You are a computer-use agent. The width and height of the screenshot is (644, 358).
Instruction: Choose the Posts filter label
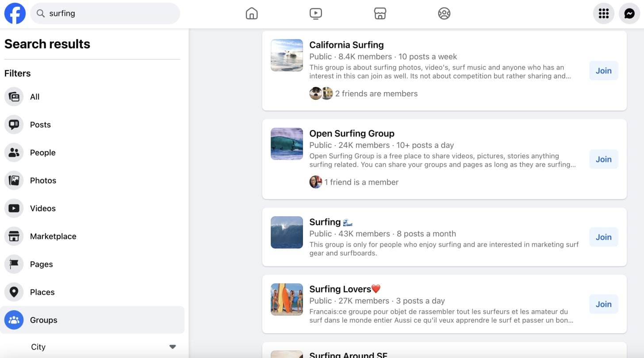point(40,125)
